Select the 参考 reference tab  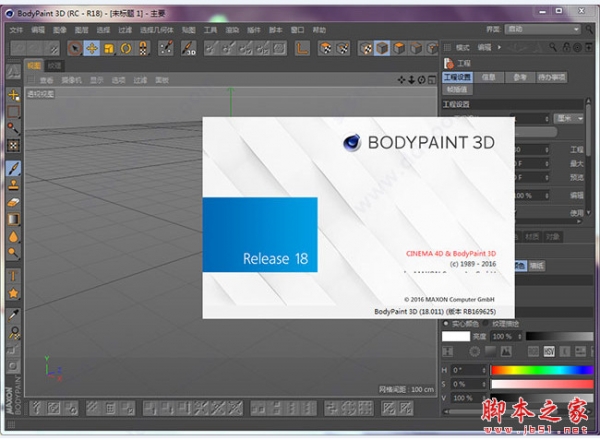point(520,77)
